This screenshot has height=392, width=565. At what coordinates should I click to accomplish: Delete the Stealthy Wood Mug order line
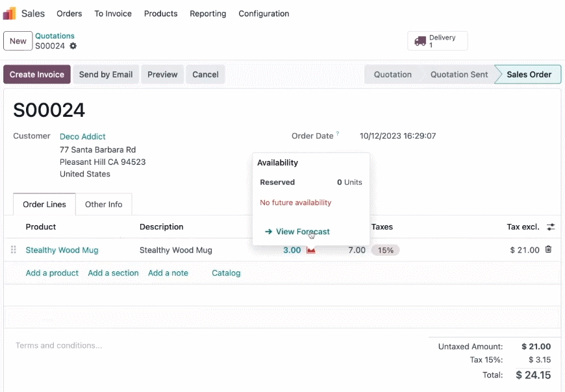point(548,249)
